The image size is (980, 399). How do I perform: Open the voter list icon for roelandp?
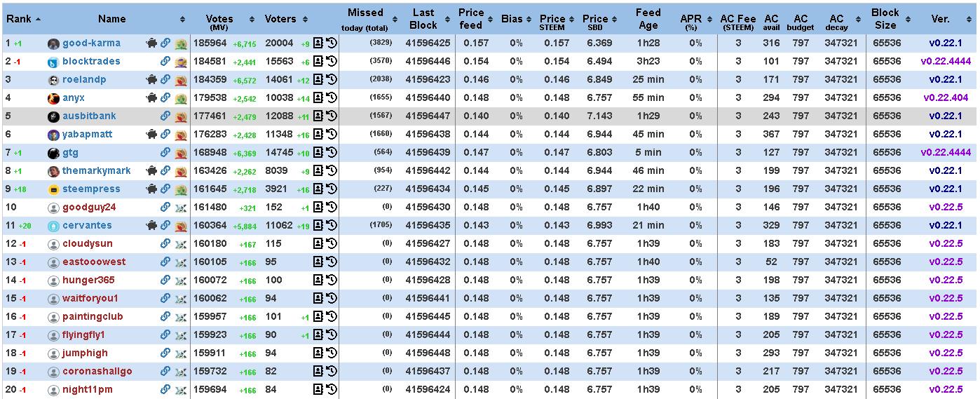pyautogui.click(x=318, y=79)
